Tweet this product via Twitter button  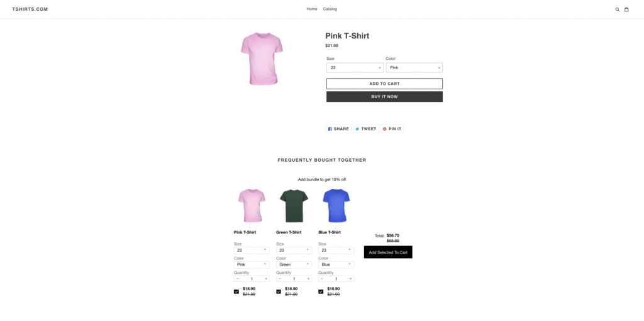pyautogui.click(x=366, y=128)
